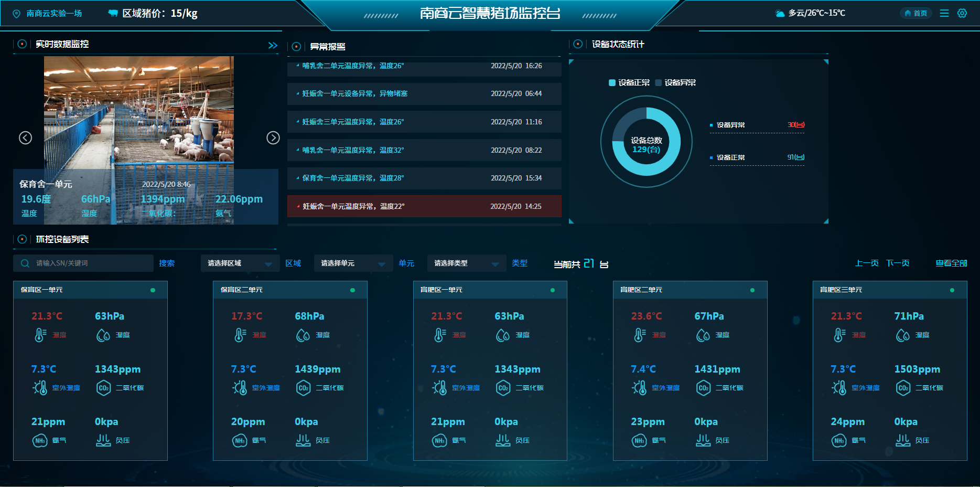
Task: Click the settings gear icon in header
Action: click(x=962, y=13)
